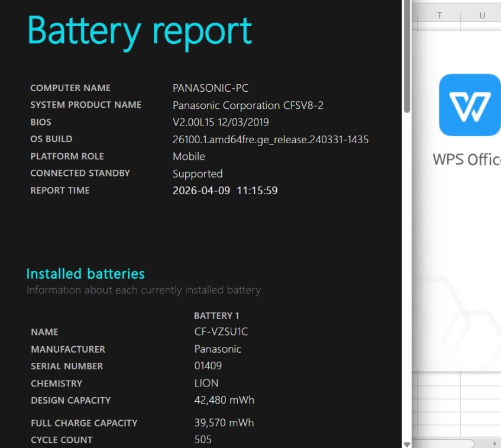Click the 39,570 mWh full charge capacity
The image size is (501, 448).
224,423
